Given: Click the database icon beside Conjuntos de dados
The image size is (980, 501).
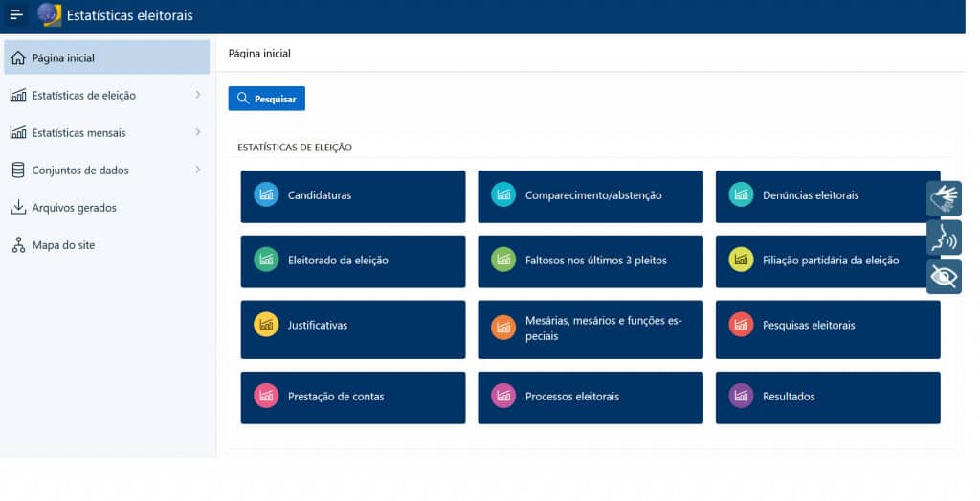Looking at the screenshot, I should (x=18, y=171).
